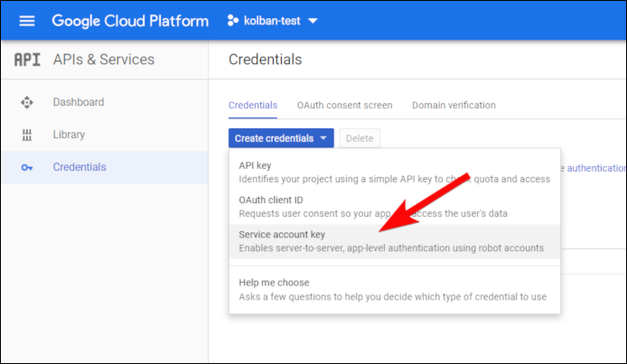Select Service account key option
627x364 pixels.
click(395, 241)
